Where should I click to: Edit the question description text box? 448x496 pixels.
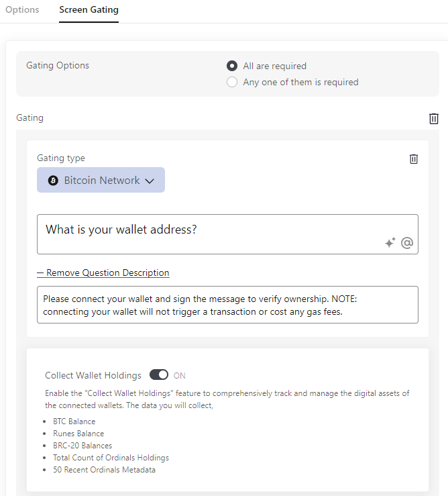[227, 305]
